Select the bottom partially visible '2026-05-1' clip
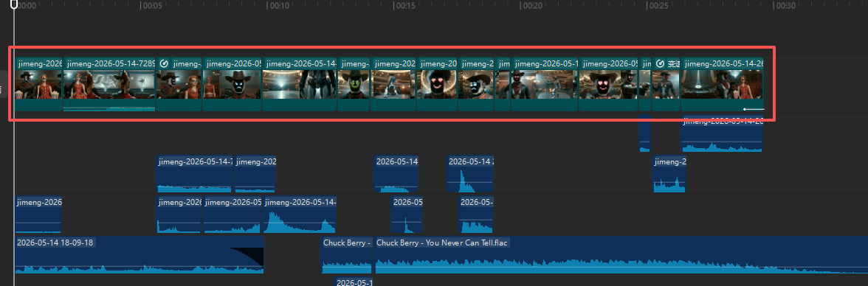Screen dimensions: 868x286 [354, 282]
